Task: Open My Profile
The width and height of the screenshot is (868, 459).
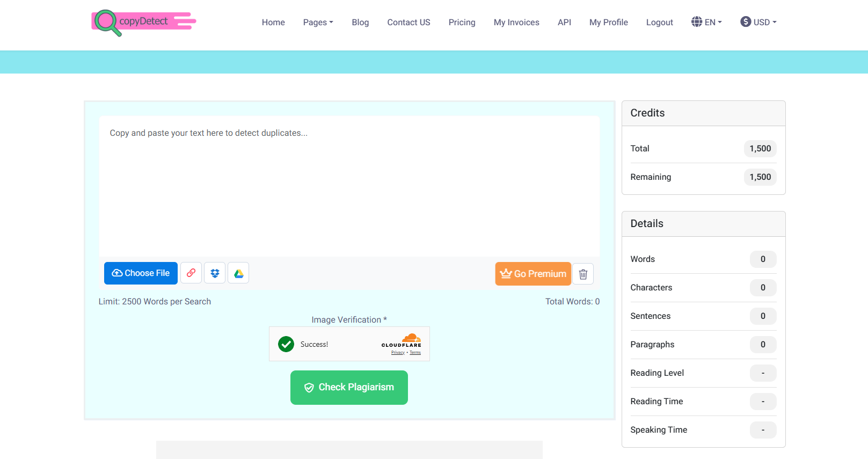Action: click(x=608, y=23)
